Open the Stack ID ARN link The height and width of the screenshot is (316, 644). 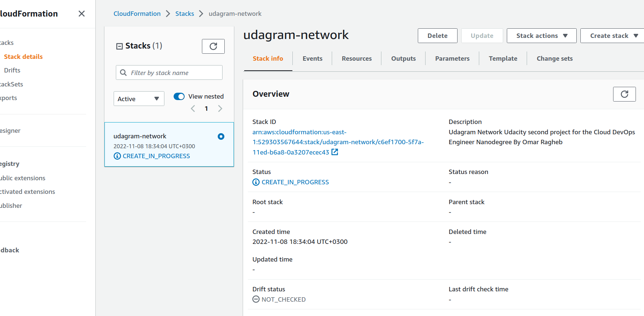[x=338, y=142]
